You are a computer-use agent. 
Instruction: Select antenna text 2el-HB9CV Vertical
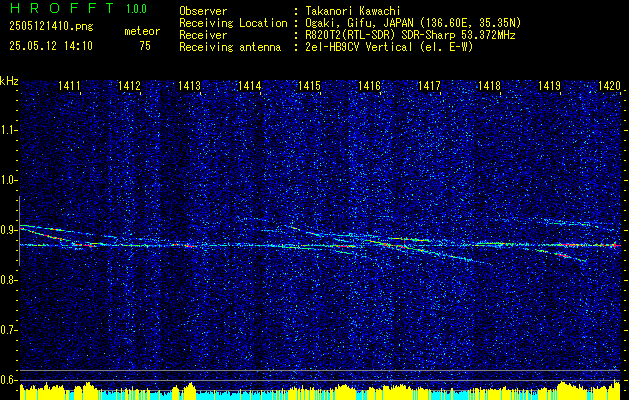point(359,47)
